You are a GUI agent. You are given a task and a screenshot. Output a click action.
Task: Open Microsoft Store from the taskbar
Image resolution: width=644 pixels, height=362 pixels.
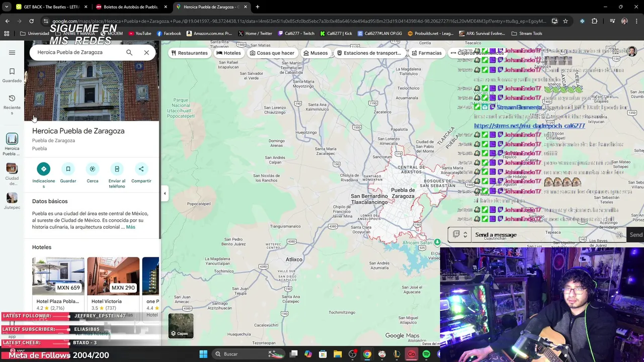[323, 354]
